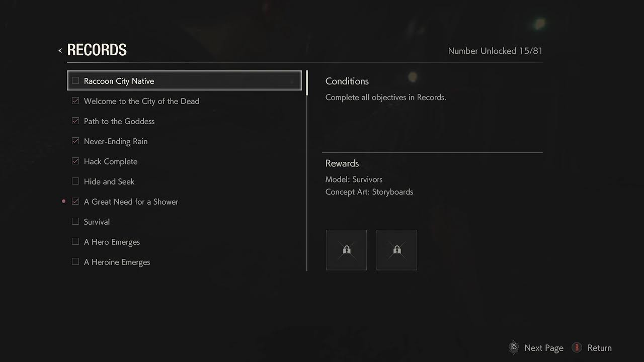Image resolution: width=644 pixels, height=362 pixels.
Task: Select the Survival record
Action: (184, 222)
